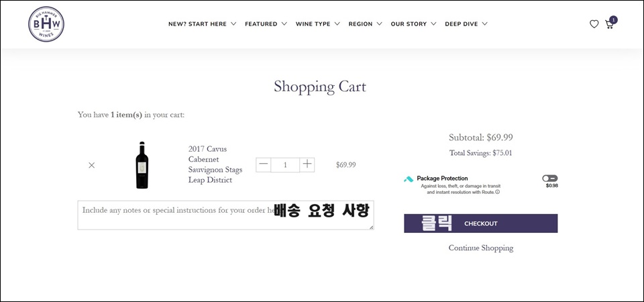
Task: Click the $0.98 protection price
Action: [551, 186]
